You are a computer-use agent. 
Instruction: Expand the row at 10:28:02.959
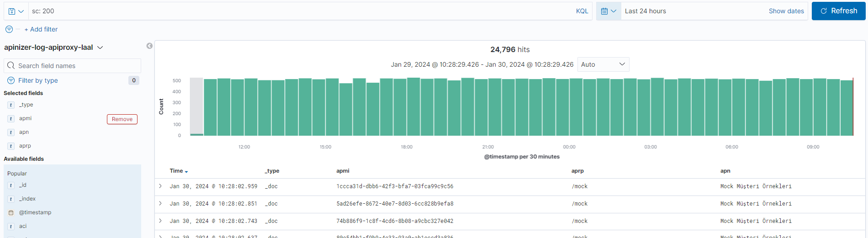[160, 186]
